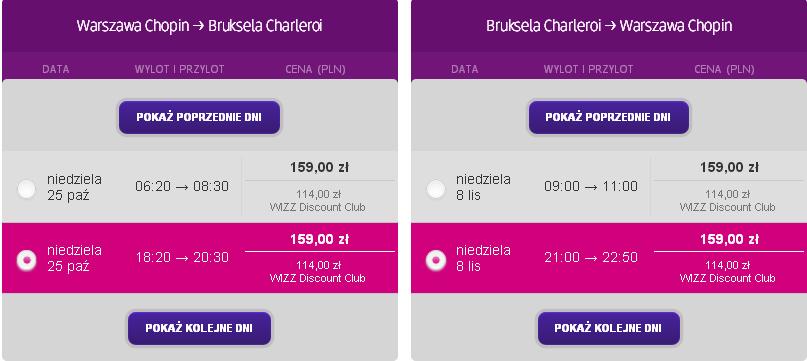Click WIZZ Discount Club price on 18:20 flight
This screenshot has width=807, height=361.
coord(318,272)
